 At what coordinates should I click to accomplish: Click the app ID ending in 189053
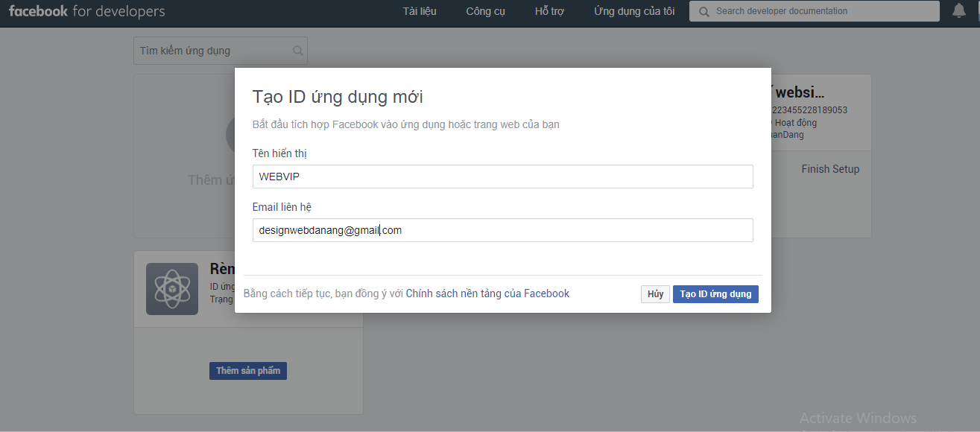[810, 110]
